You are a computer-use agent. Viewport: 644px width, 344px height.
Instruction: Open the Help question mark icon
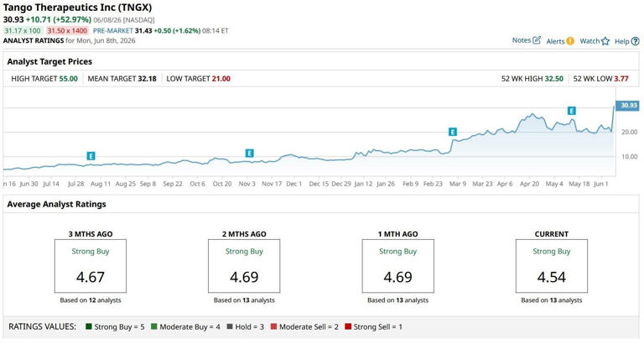[636, 41]
